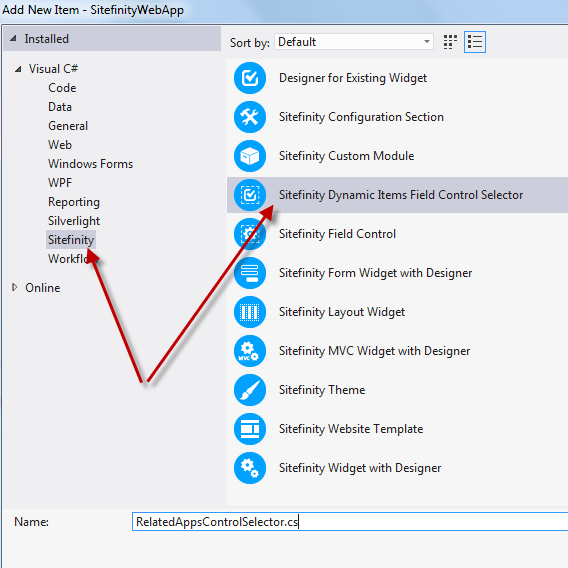This screenshot has height=568, width=568.
Task: Click the Sitefinity Configuration Section tools icon
Action: 250,117
